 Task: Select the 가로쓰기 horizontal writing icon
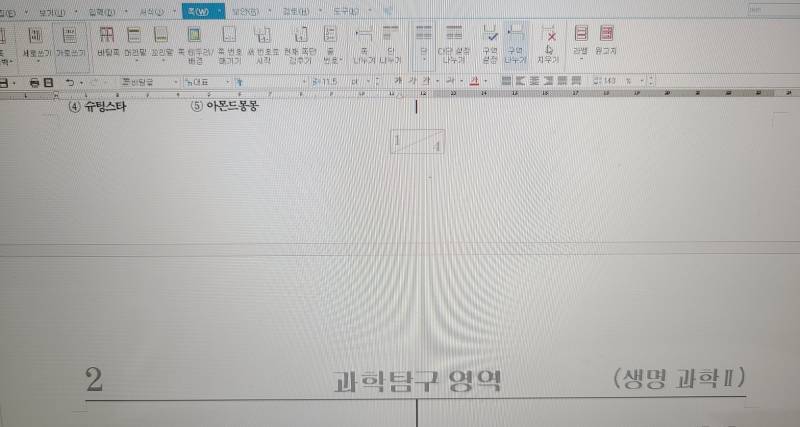point(70,35)
